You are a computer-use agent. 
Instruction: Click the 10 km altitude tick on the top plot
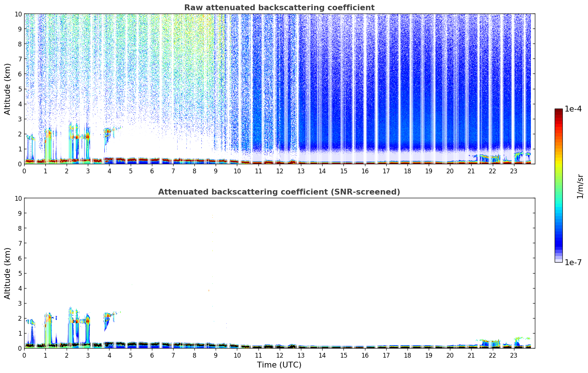point(18,14)
